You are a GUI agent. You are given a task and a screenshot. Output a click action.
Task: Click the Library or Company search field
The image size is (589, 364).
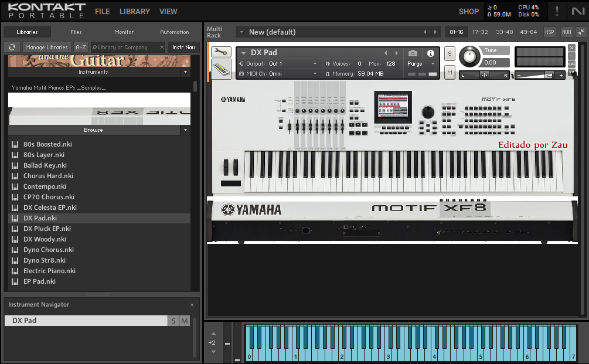[x=128, y=47]
